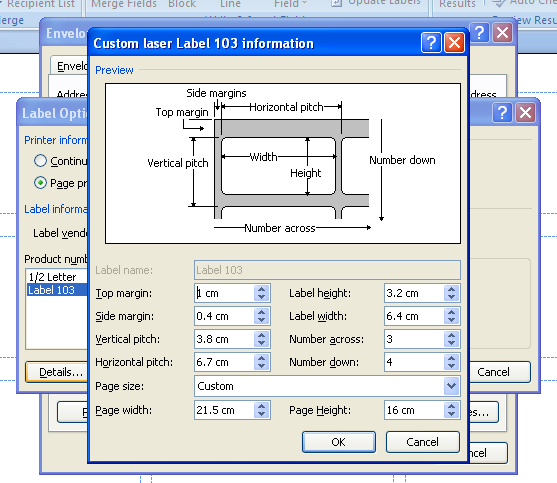
Task: Increase Page Height with up arrow
Action: pos(451,406)
